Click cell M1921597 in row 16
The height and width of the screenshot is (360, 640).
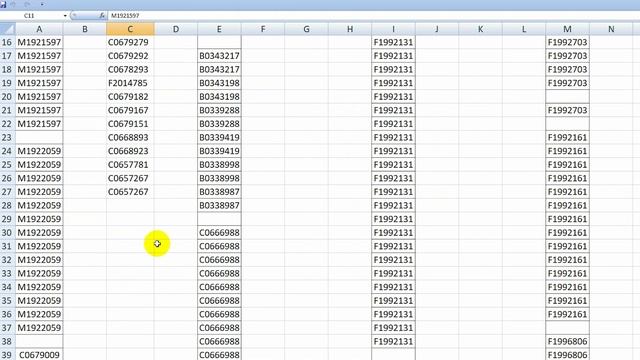39,42
